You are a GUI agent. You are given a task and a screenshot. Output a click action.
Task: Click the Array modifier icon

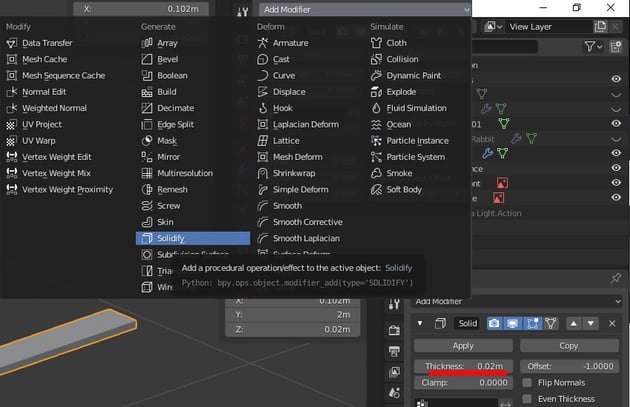click(146, 43)
